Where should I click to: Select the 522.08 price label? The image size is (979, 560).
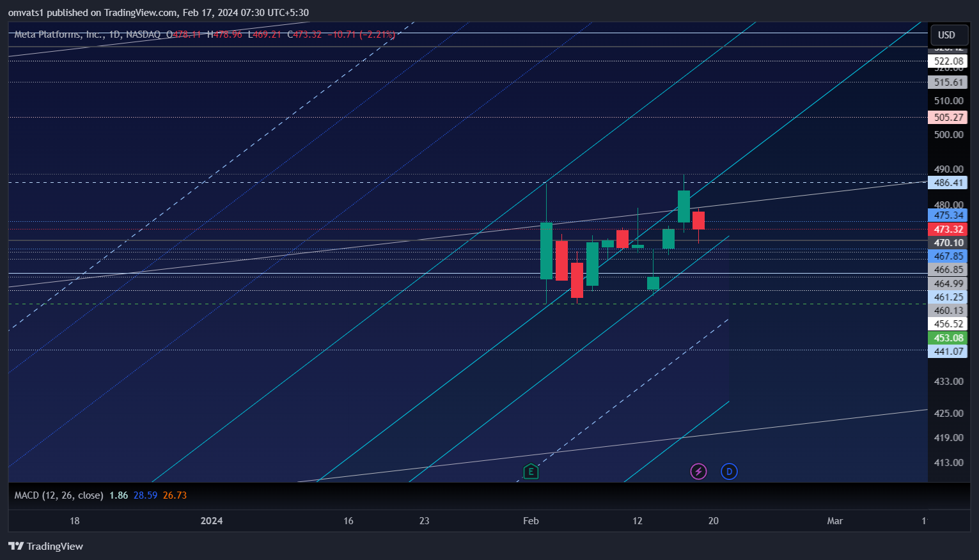[x=948, y=61]
